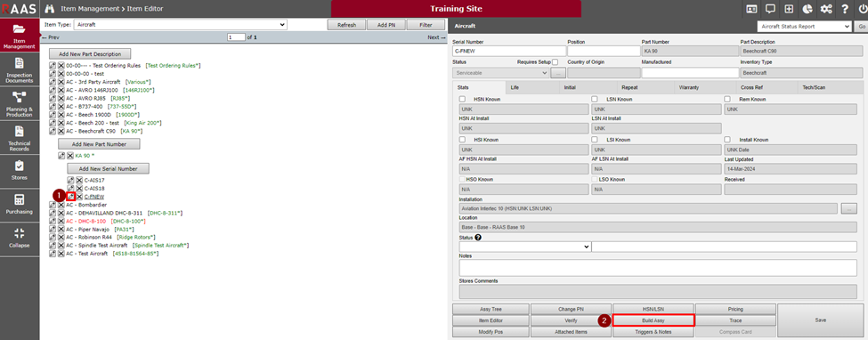Click the Add PN button
This screenshot has height=340, width=868.
point(385,25)
